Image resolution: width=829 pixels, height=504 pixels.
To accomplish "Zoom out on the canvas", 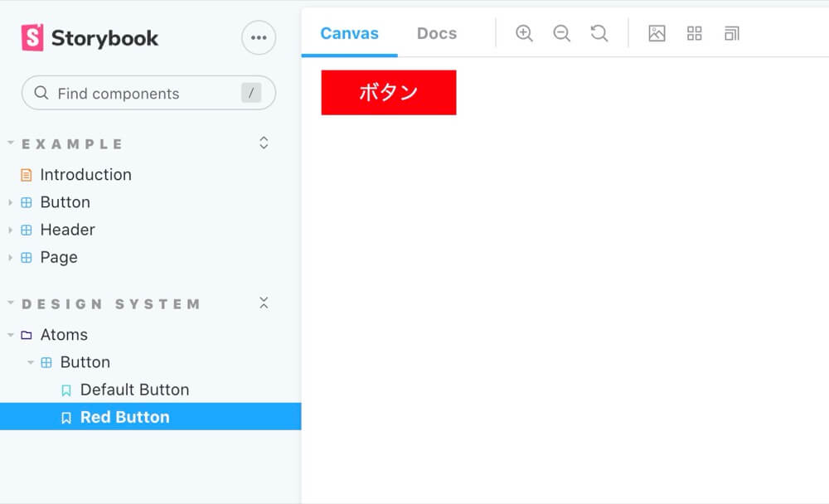I will click(561, 33).
